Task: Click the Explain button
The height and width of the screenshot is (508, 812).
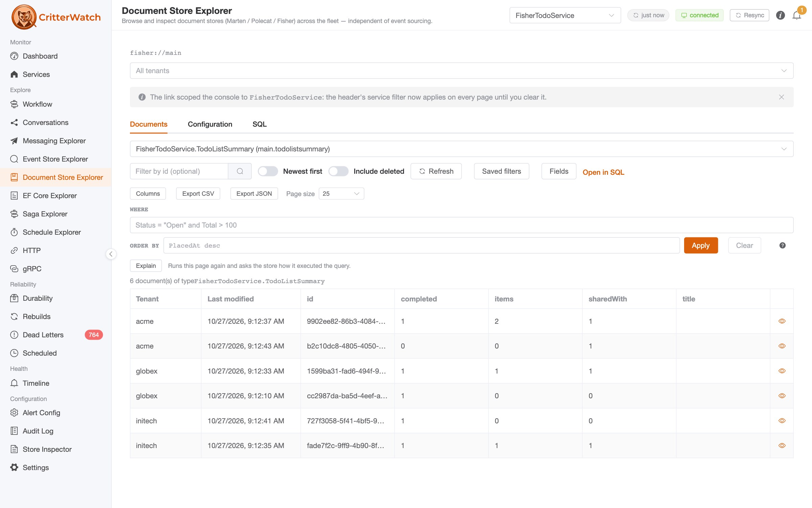Action: pos(146,266)
